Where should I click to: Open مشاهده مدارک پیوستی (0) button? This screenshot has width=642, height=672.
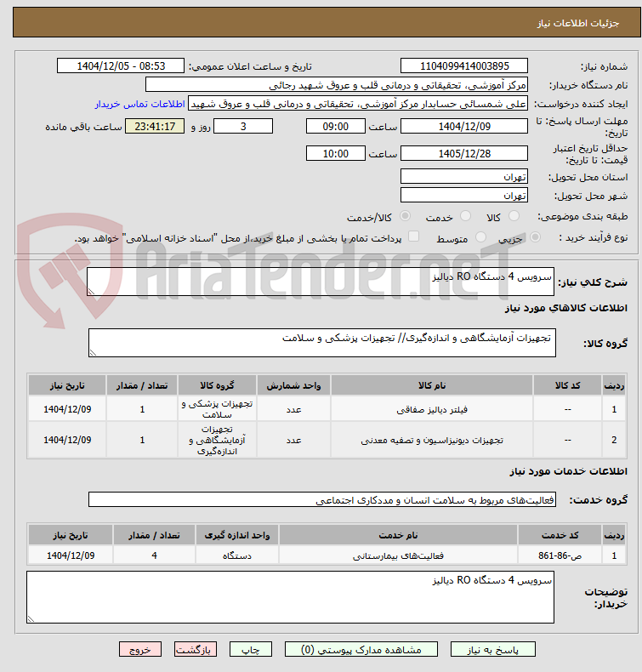[361, 649]
